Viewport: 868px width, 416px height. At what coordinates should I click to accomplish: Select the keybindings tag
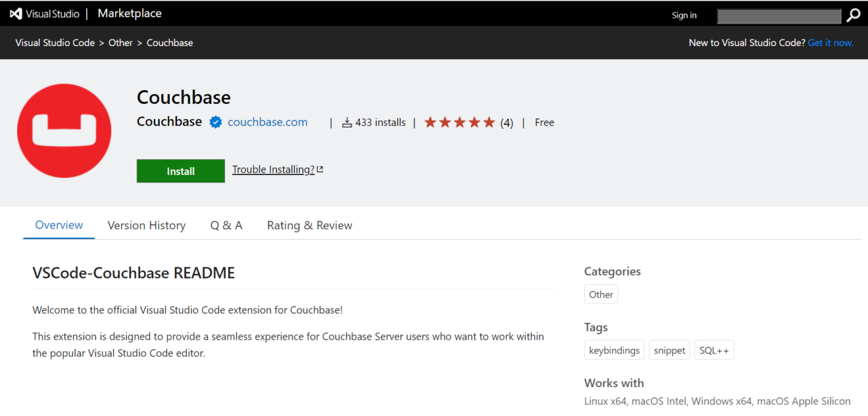[614, 350]
